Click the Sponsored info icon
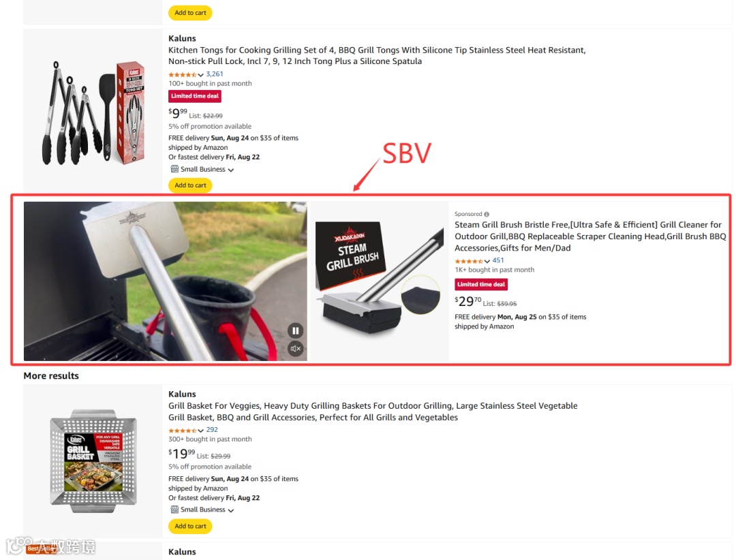 point(487,214)
